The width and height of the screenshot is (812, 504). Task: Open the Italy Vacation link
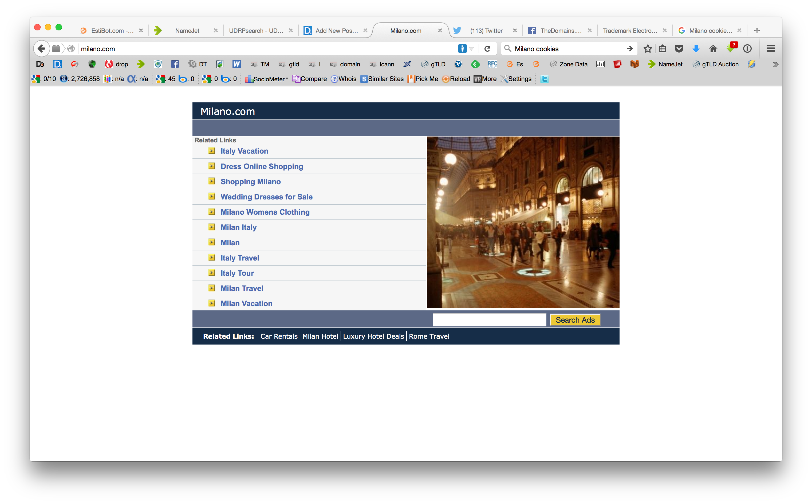click(244, 151)
